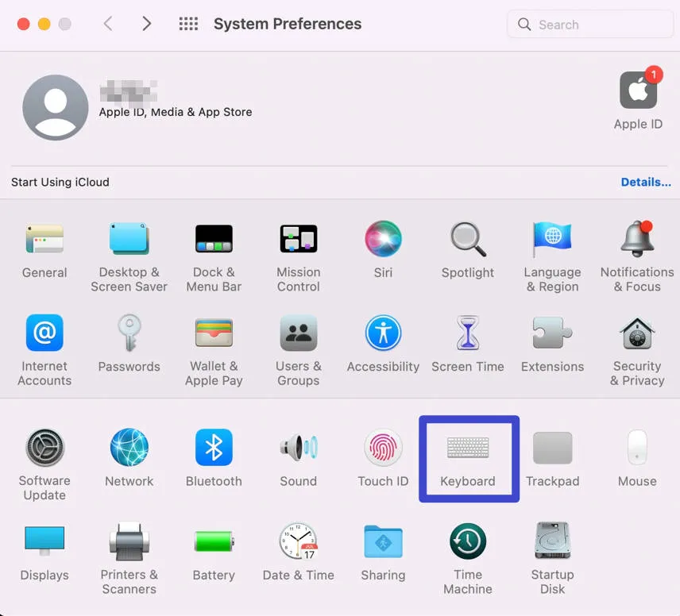The image size is (680, 616).
Task: Open Displays preferences
Action: [x=44, y=552]
